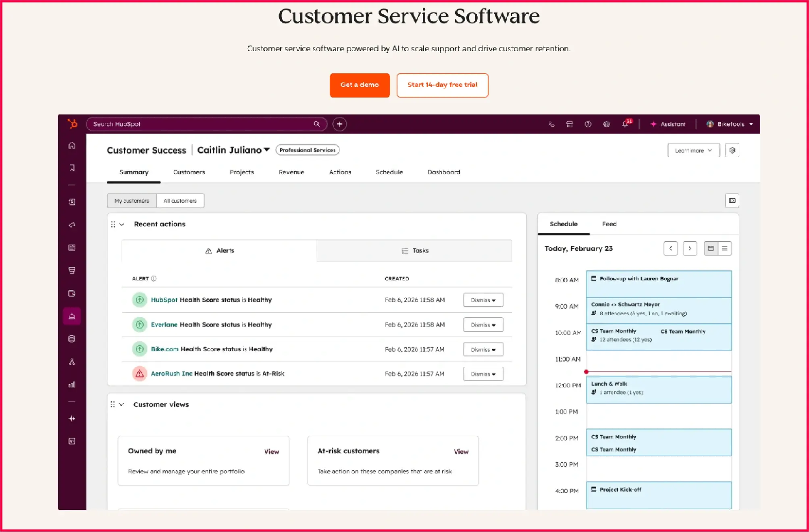Open the notifications bell icon
The width and height of the screenshot is (809, 532).
[x=626, y=124]
